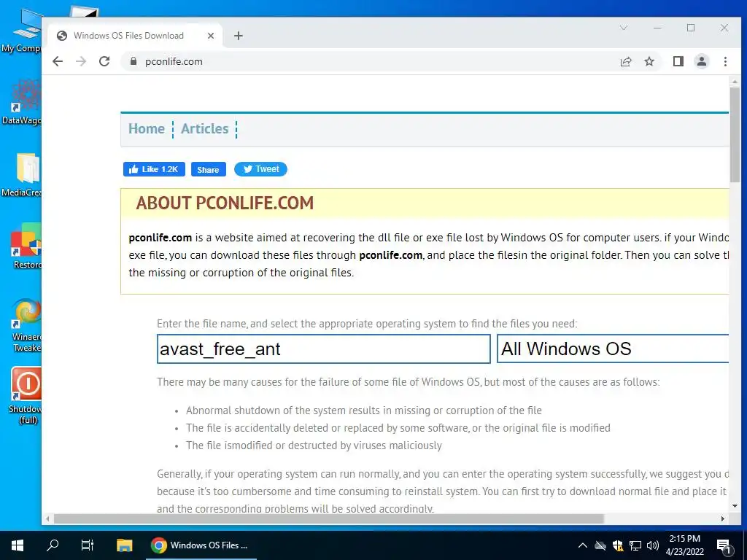
Task: Launch File Explorer from taskbar
Action: click(124, 545)
